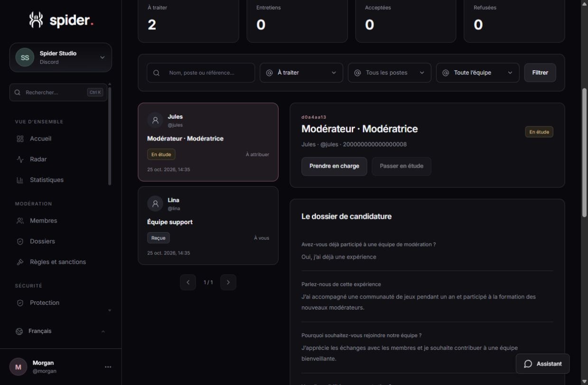Click the Accueil sidebar label
This screenshot has width=588, height=385.
pyautogui.click(x=40, y=139)
